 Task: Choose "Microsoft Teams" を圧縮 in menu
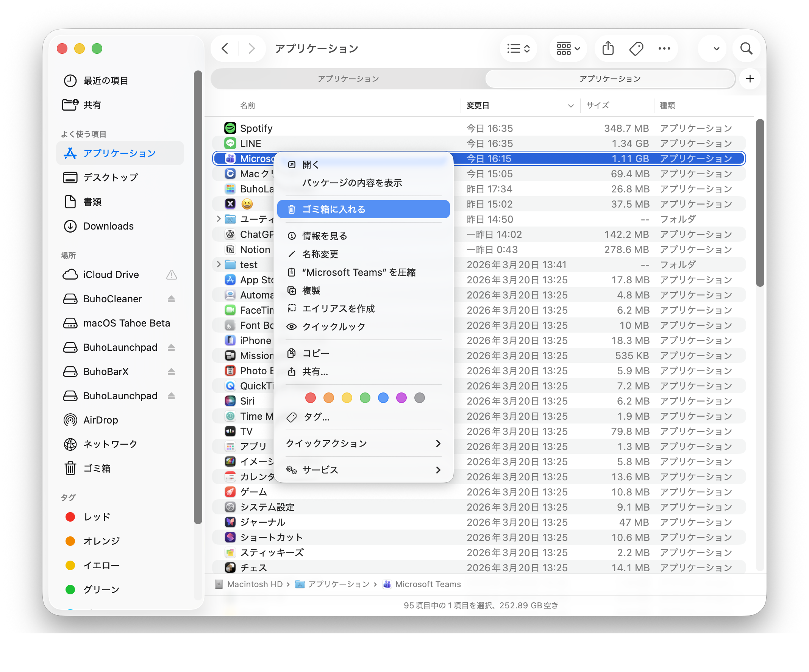pyautogui.click(x=363, y=272)
